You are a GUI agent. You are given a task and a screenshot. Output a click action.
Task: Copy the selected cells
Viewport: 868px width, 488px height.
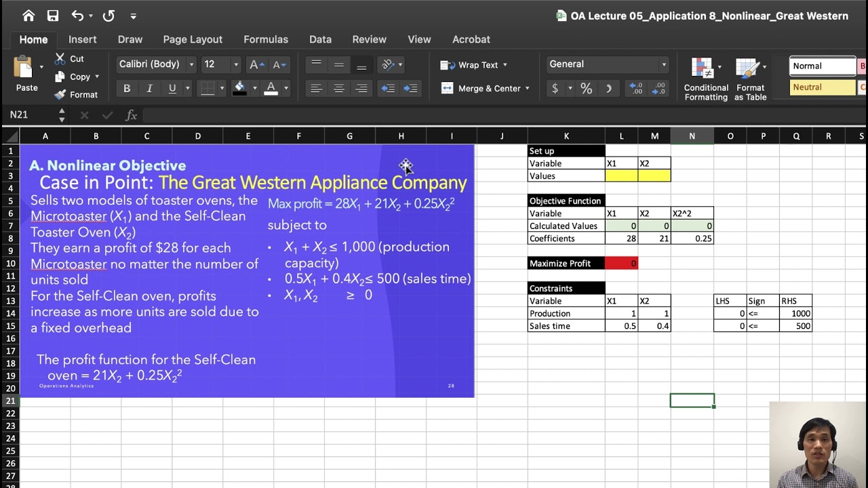72,77
